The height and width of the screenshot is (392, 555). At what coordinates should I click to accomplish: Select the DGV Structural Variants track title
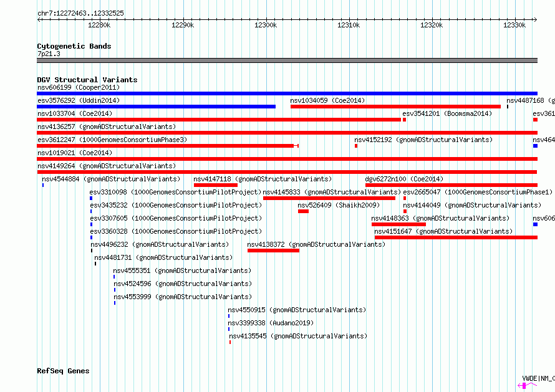(x=87, y=80)
